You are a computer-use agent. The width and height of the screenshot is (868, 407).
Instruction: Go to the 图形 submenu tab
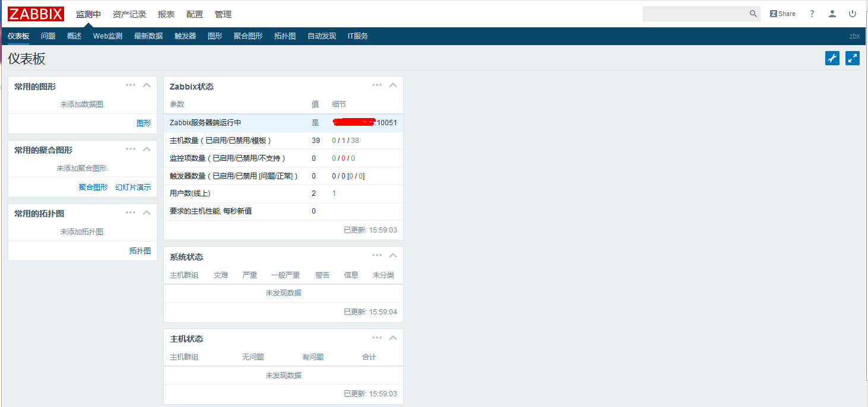pos(215,36)
